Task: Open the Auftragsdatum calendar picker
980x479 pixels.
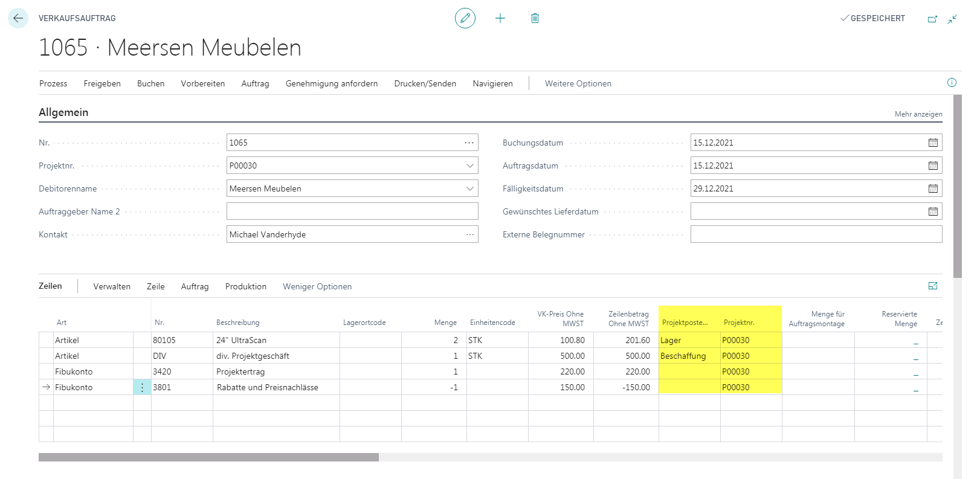Action: [933, 166]
